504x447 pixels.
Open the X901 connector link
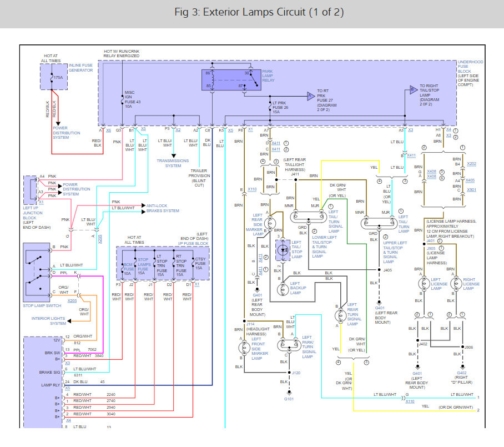[472, 190]
